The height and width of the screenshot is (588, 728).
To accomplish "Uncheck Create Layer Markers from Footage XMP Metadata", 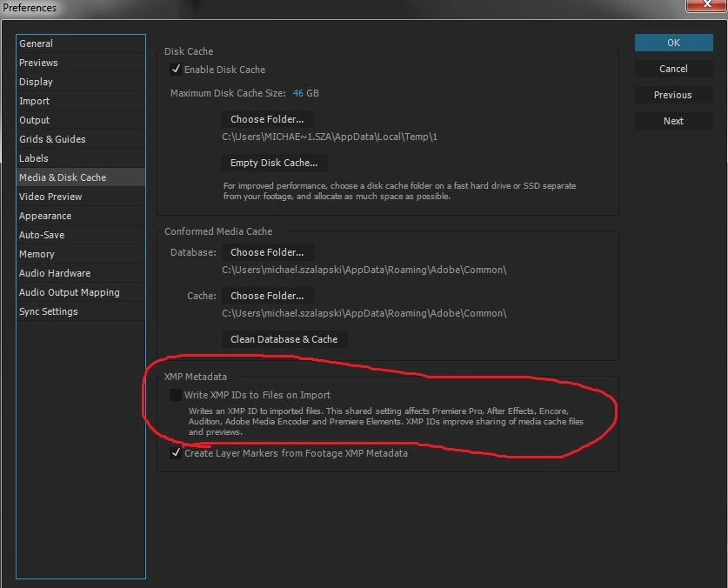I will [x=176, y=453].
